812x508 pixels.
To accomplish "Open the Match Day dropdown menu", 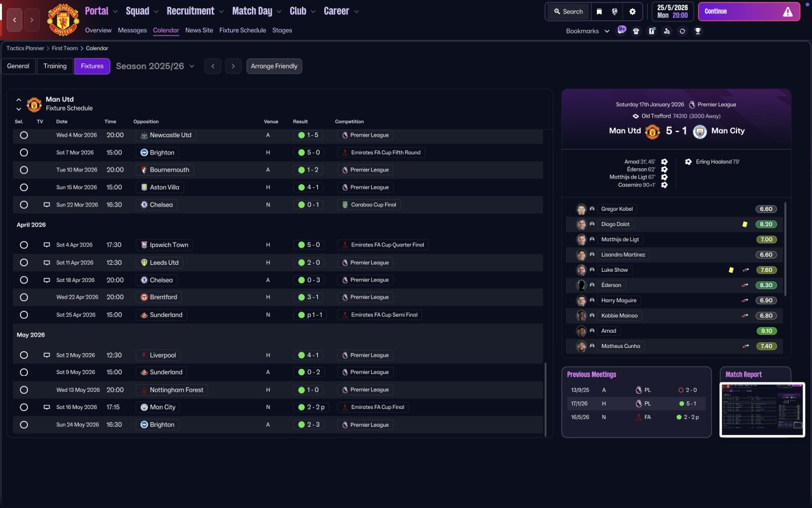I will [x=256, y=11].
